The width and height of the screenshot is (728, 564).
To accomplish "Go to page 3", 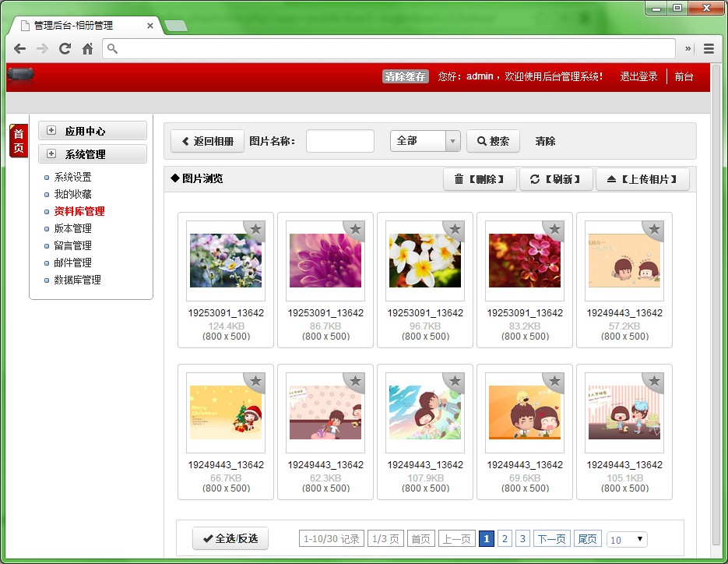I will tap(522, 538).
